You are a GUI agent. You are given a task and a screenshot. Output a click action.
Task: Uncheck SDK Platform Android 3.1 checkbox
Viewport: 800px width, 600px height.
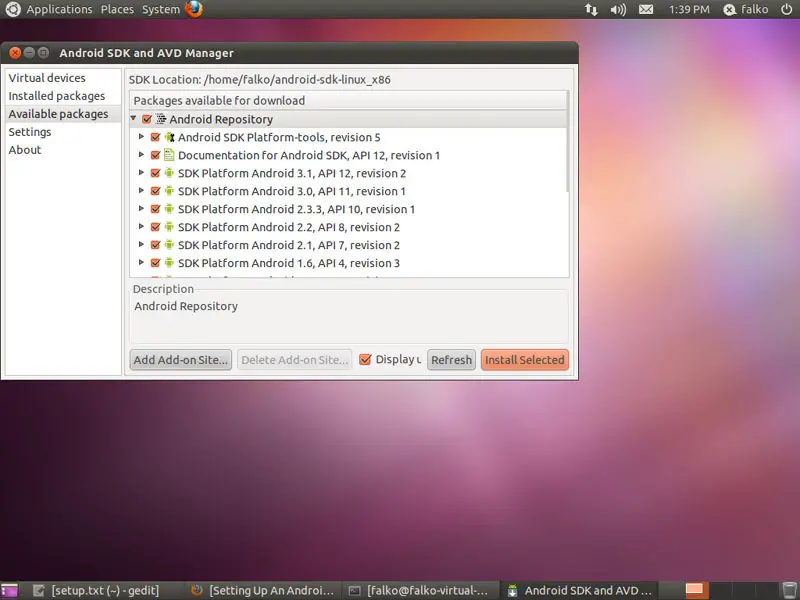[x=156, y=173]
